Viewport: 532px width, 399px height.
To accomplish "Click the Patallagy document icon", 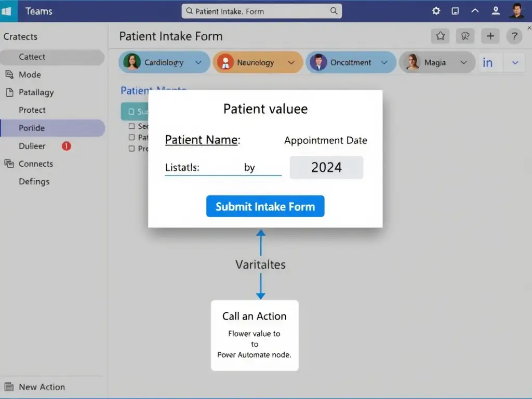I will 10,92.
